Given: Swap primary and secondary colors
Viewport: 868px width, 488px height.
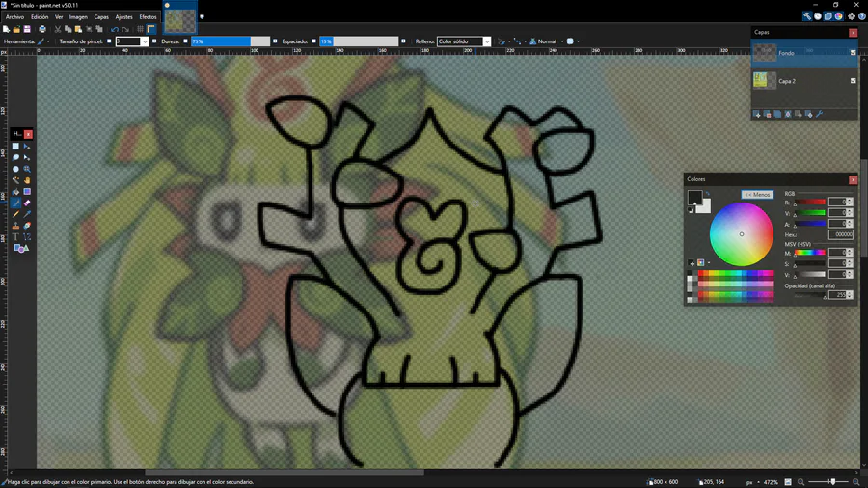Looking at the screenshot, I should click(708, 194).
